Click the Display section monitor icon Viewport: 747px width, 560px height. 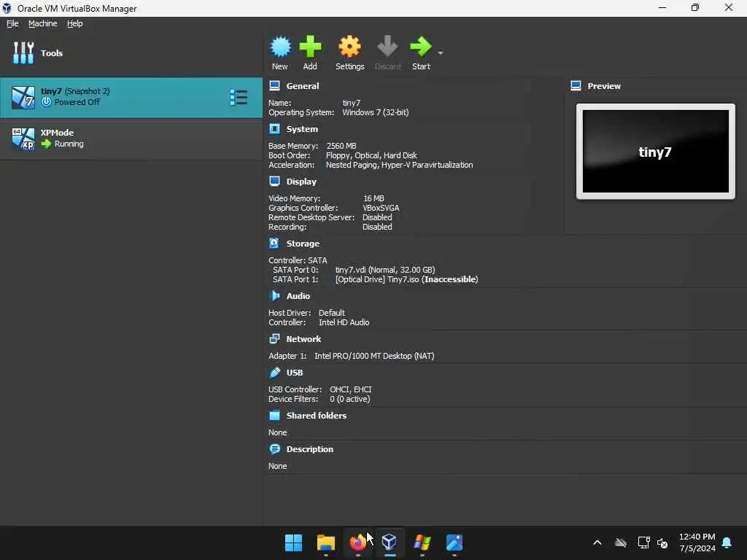coord(274,181)
